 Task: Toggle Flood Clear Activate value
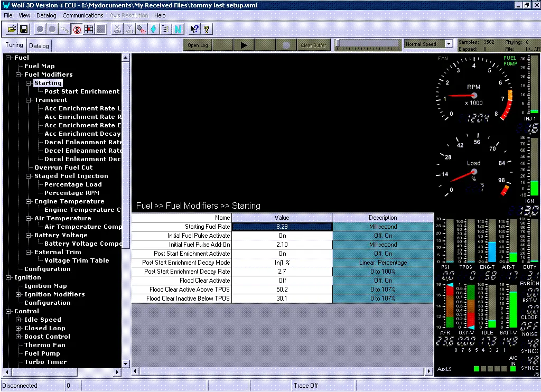(x=282, y=281)
